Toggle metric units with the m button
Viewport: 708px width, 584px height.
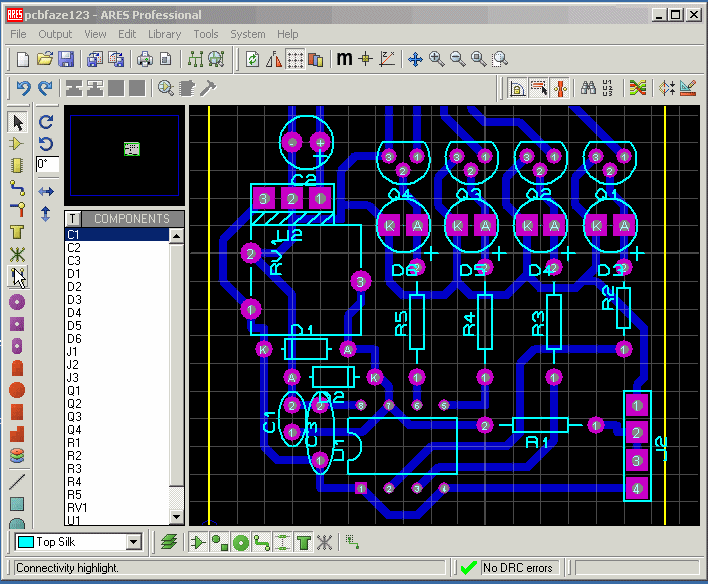coord(344,58)
